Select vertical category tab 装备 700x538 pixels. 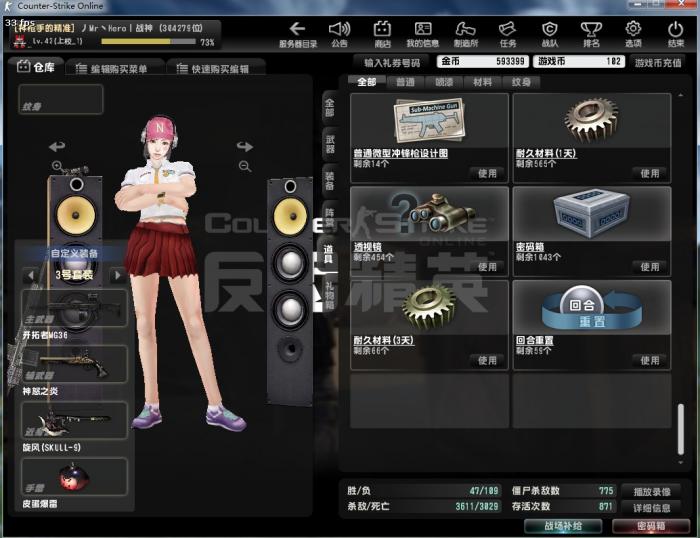coord(329,181)
